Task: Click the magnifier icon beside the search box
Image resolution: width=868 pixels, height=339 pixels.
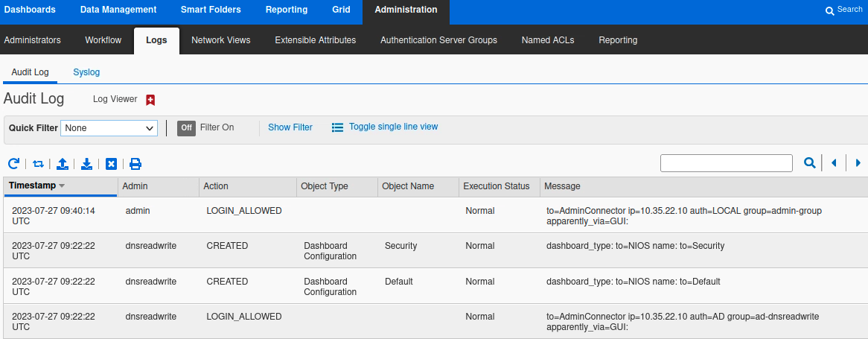Action: point(809,163)
